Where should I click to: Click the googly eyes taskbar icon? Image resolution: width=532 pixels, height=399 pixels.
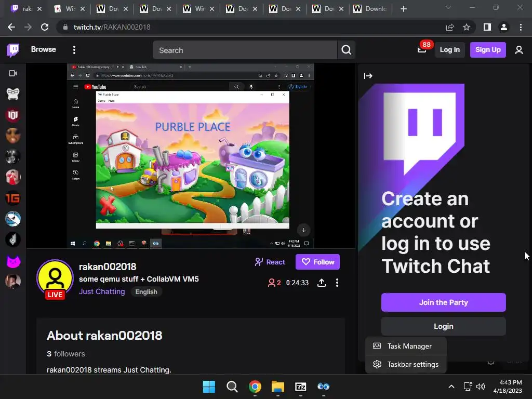323,387
